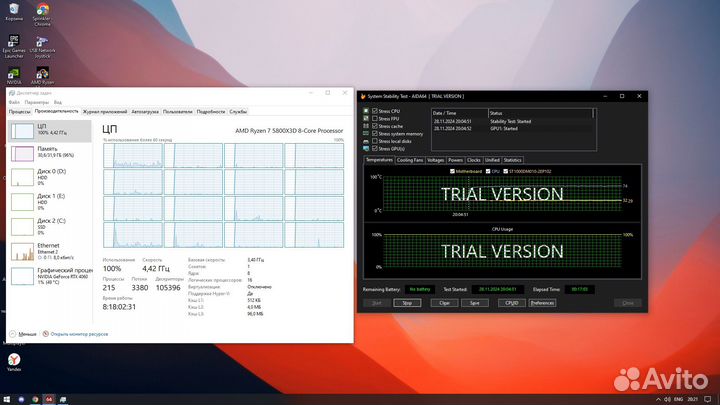Click the Task Manager title bar icon
The width and height of the screenshot is (720, 405).
pyautogui.click(x=12, y=93)
